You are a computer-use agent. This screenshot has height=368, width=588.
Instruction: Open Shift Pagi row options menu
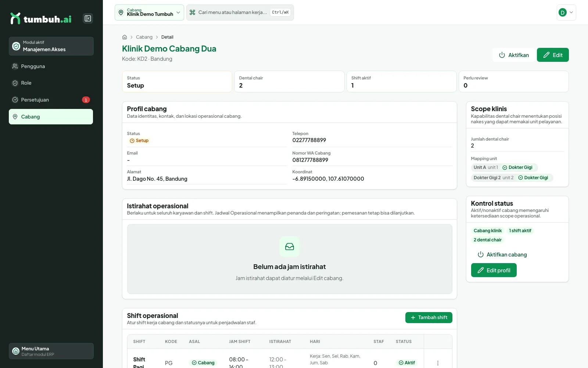pos(438,363)
